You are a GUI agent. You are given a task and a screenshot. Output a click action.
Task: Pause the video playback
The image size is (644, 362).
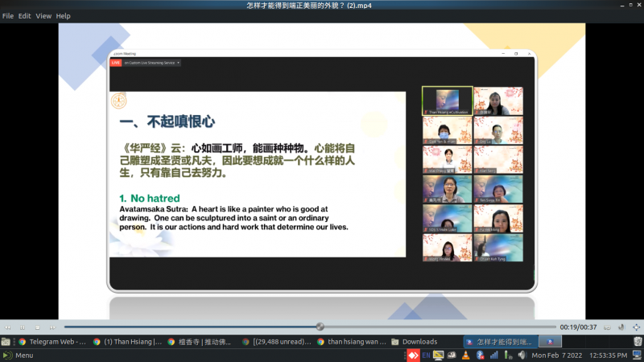point(22,327)
